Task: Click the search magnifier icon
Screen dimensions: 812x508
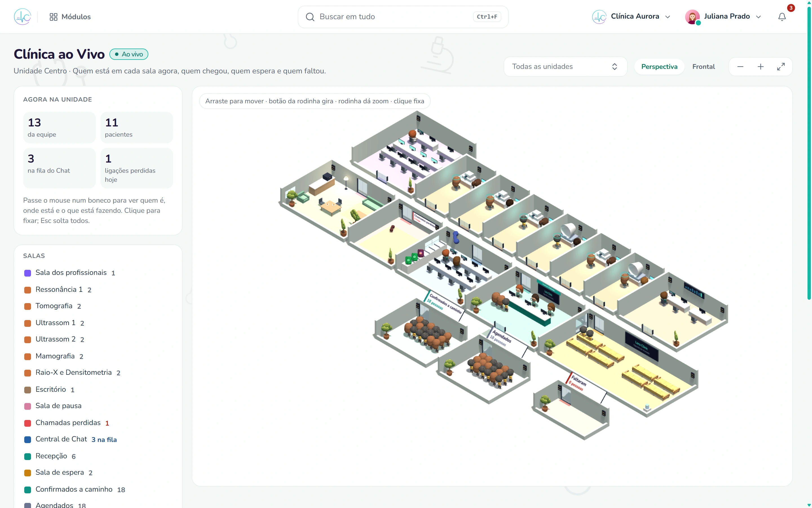Action: (x=310, y=17)
